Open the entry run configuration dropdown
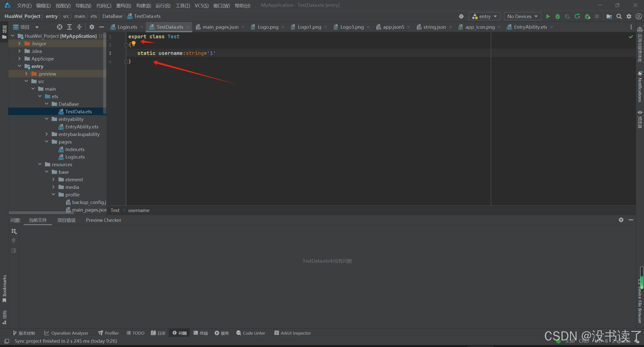This screenshot has height=347, width=644. tap(484, 16)
